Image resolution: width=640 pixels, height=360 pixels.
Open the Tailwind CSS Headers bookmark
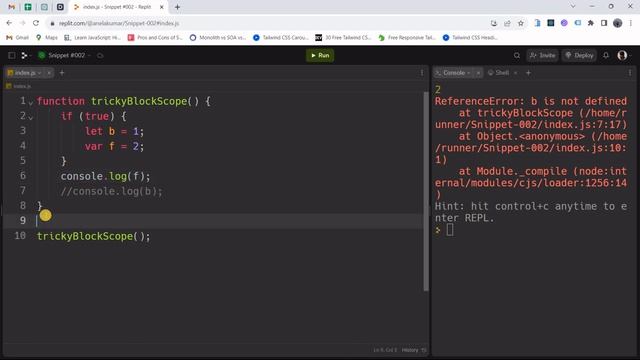(470, 38)
